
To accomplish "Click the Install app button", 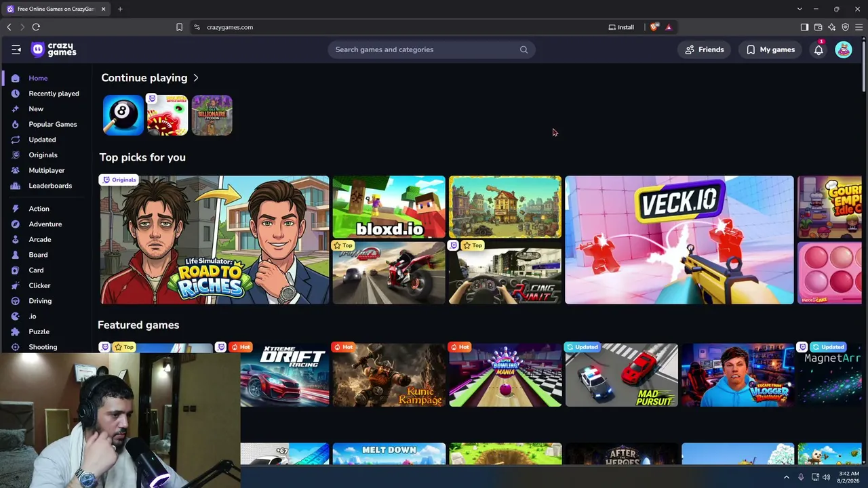I will [x=621, y=27].
